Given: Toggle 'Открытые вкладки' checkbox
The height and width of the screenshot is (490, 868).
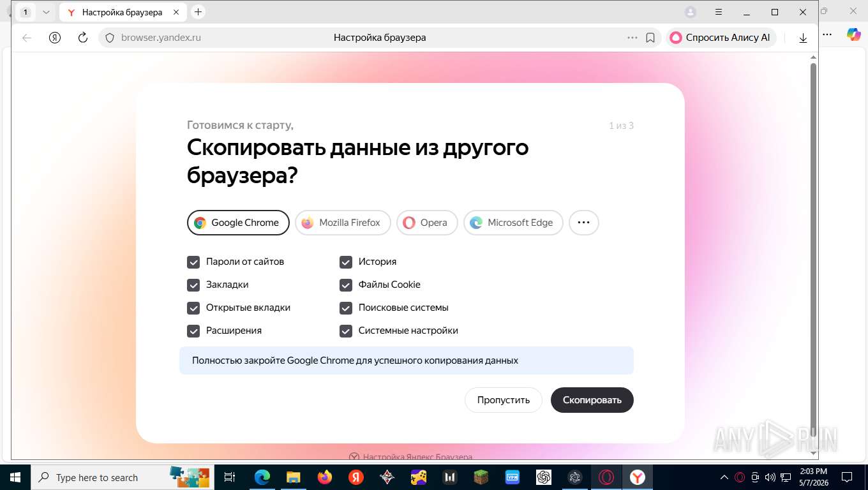Looking at the screenshot, I should click(193, 308).
